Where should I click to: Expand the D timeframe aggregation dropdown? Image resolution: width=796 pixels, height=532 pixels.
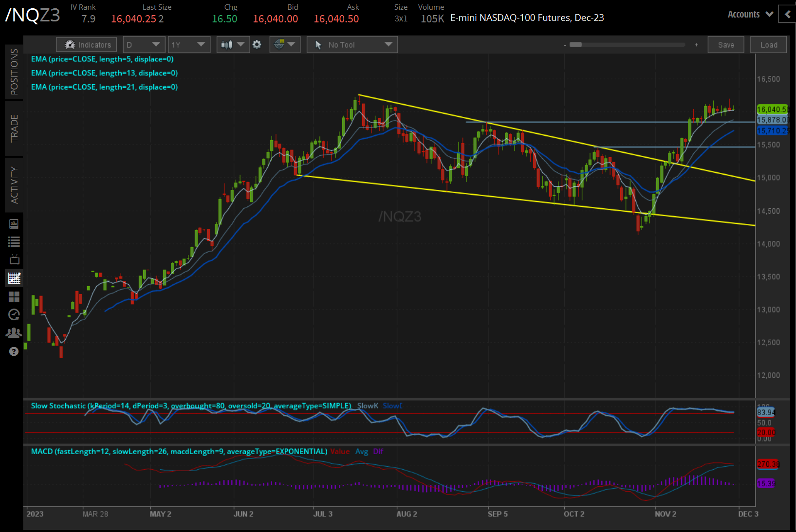(x=144, y=45)
